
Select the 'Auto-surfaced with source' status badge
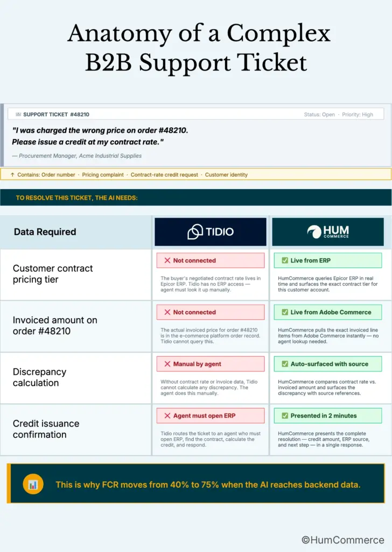click(x=328, y=364)
